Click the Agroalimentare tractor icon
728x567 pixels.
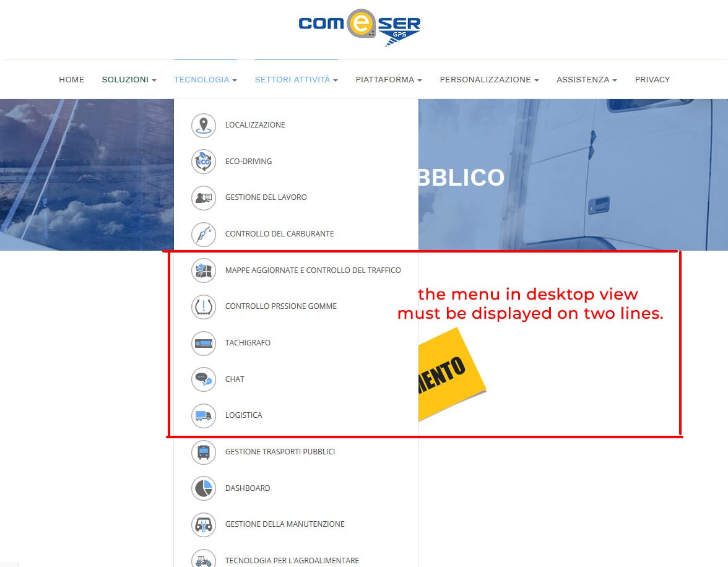coord(203,560)
